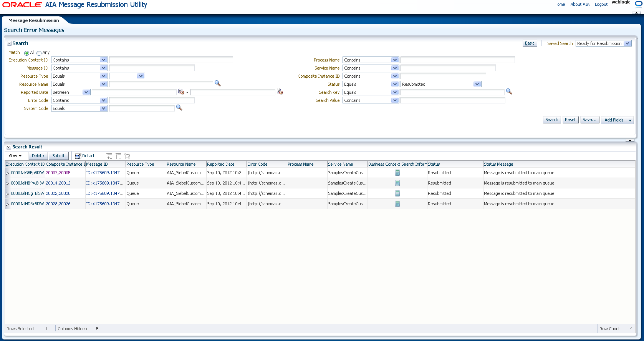Viewport: 644px width, 341px height.
Task: Select the Match Any radio button
Action: [39, 53]
